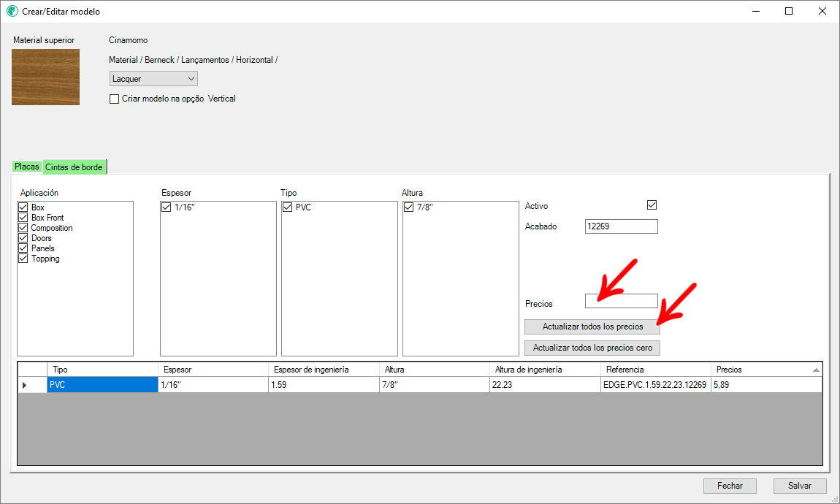840x504 pixels.
Task: Click the Cinamomo wood material thumbnail
Action: (45, 77)
